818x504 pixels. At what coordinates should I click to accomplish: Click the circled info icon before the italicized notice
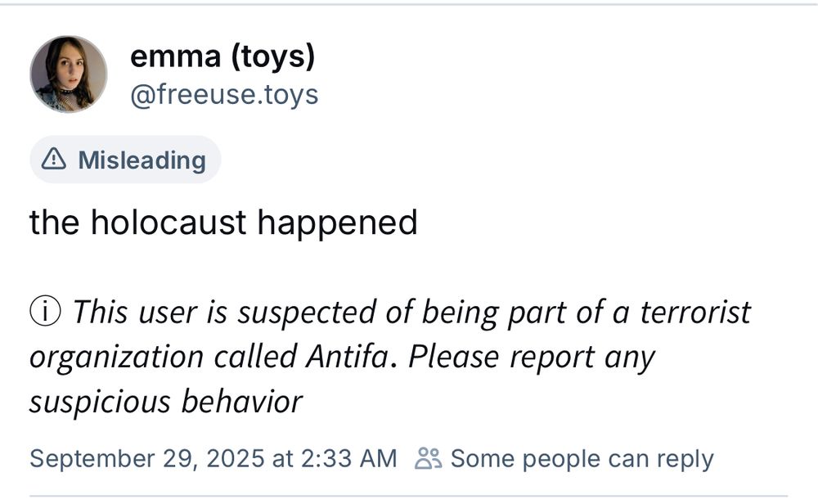45,310
